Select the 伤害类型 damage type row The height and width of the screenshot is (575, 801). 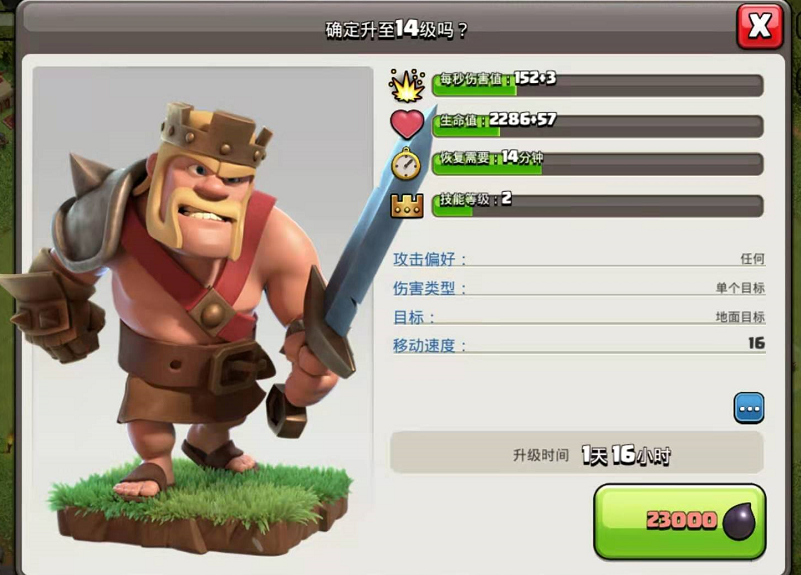click(x=579, y=288)
